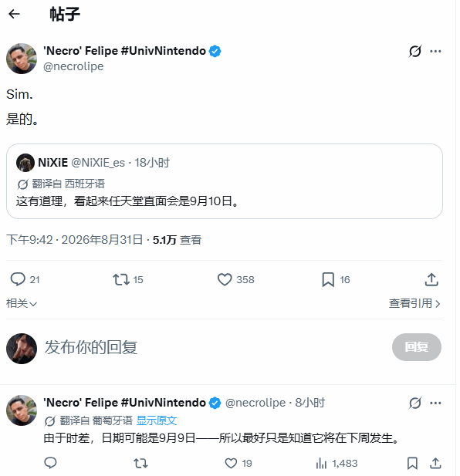Click 显示原文 to show original text

[x=157, y=420]
